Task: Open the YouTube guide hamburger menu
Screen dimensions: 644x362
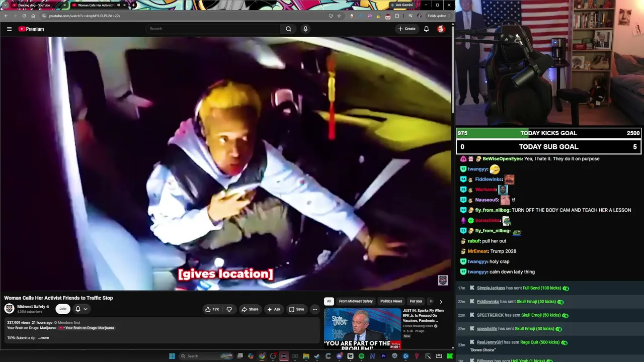Action: coord(9,29)
